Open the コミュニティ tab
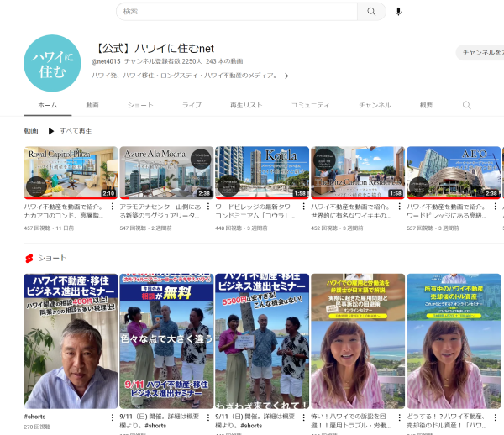 point(310,105)
